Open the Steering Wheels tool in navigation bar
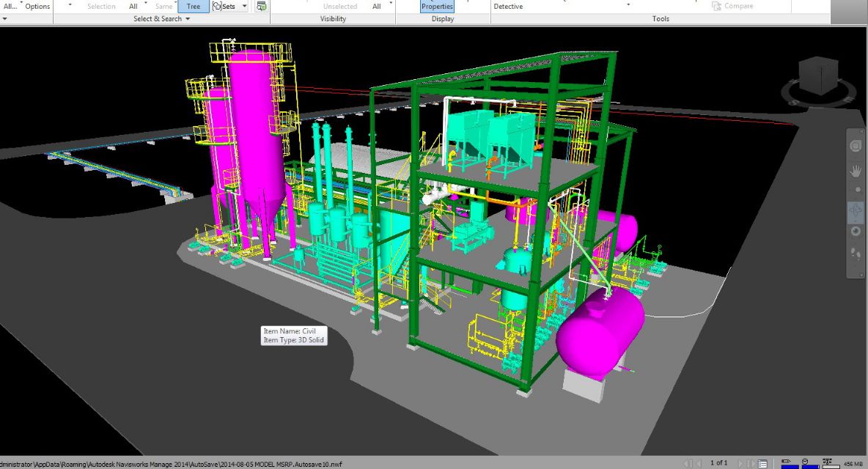Viewport: 868px width, 469px height. pyautogui.click(x=856, y=146)
